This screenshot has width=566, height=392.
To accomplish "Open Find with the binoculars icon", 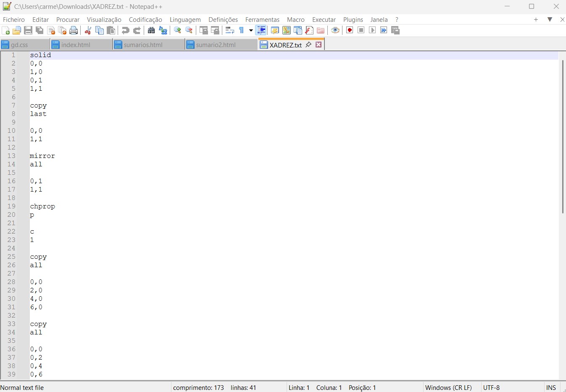I will [x=151, y=30].
